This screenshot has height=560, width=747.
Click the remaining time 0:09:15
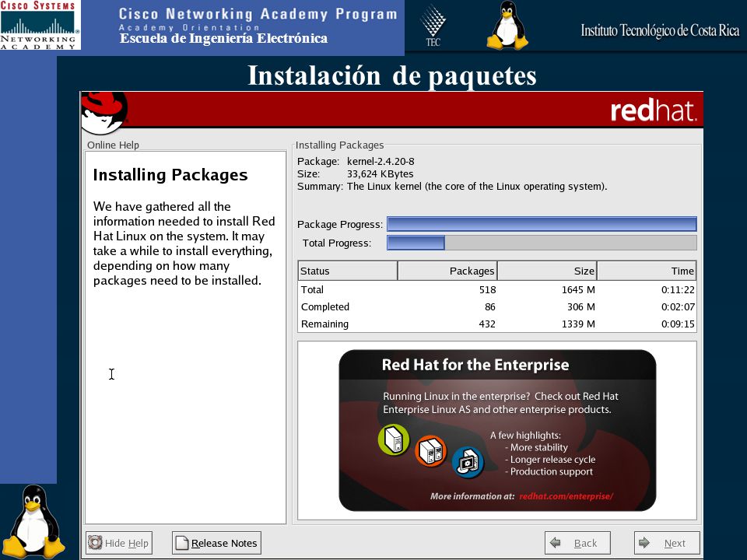pos(678,324)
